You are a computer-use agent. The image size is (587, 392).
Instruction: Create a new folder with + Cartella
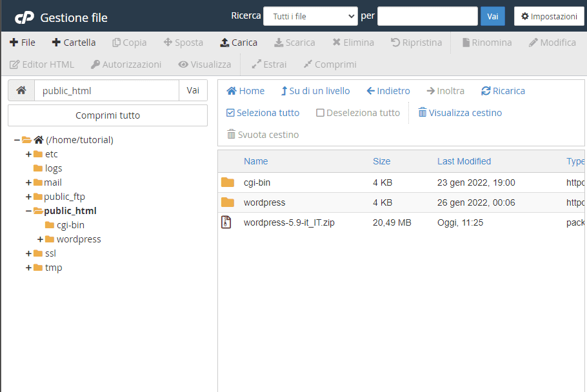click(74, 43)
